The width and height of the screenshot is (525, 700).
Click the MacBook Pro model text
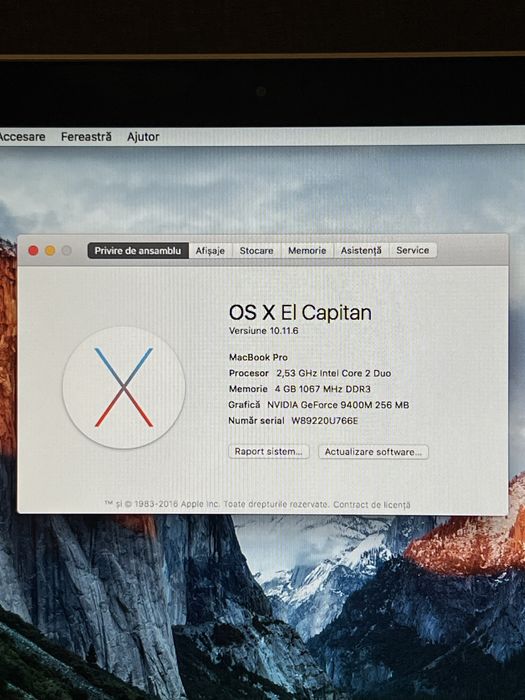pos(258,357)
